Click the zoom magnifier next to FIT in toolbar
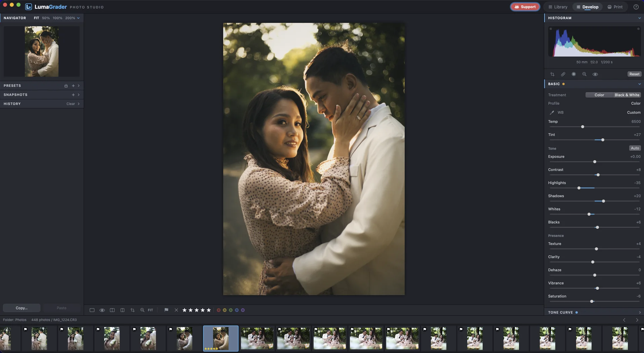Viewport: 644px width, 353px height. 143,310
